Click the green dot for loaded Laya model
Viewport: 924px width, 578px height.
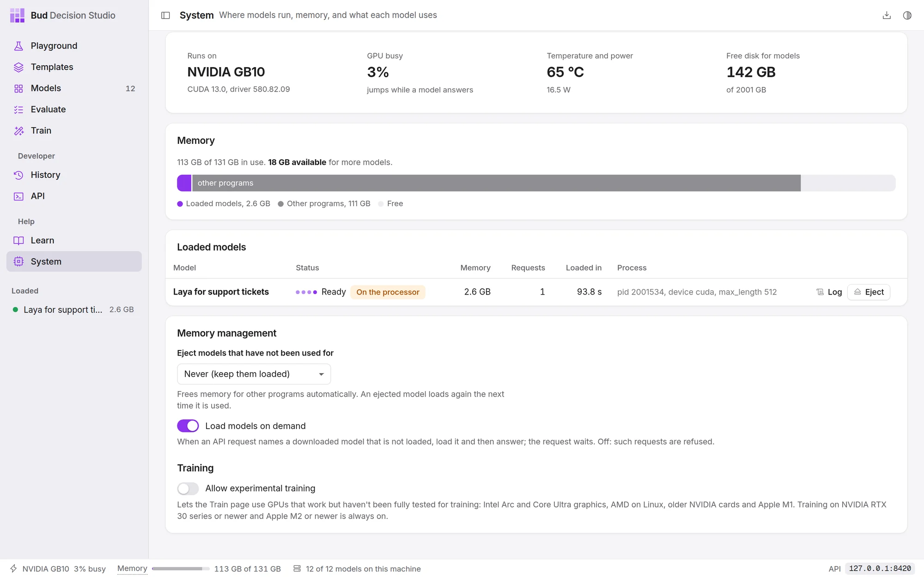point(15,309)
